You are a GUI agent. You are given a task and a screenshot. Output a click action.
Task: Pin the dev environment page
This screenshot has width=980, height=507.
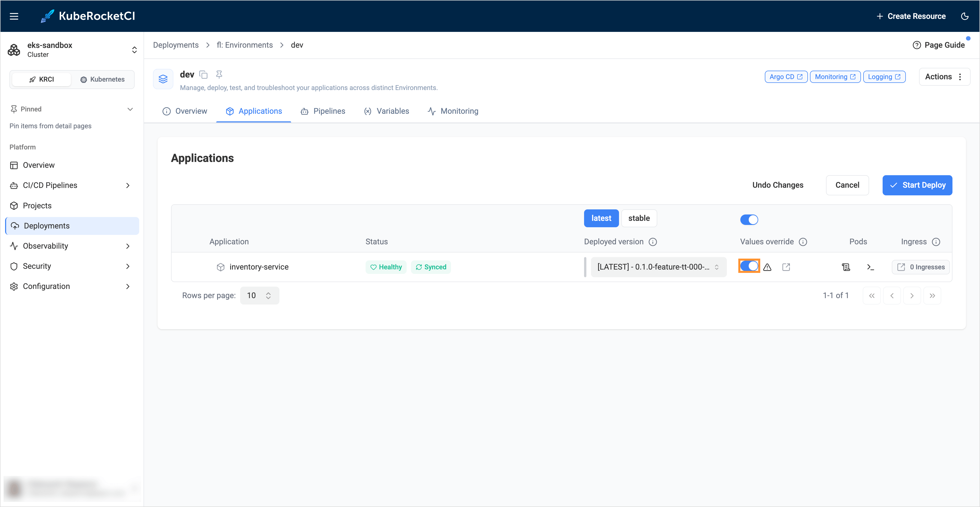219,74
